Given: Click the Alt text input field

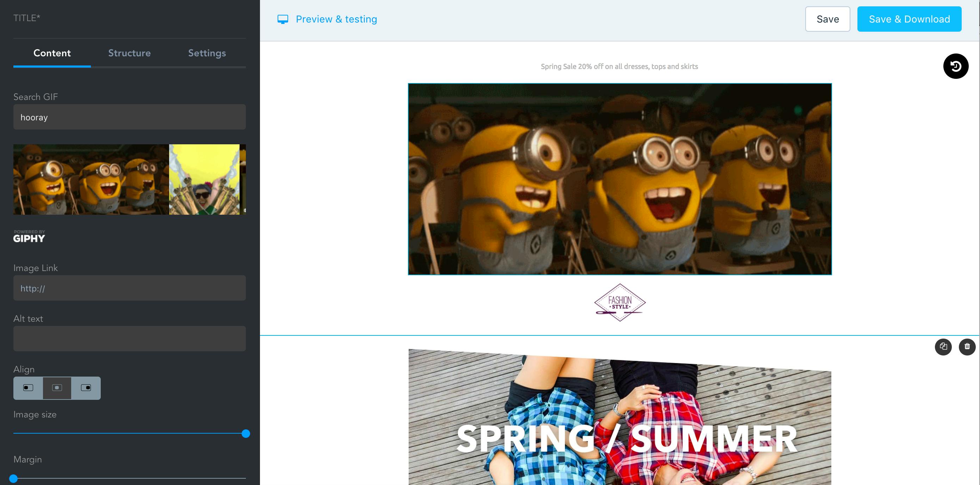Looking at the screenshot, I should [129, 339].
